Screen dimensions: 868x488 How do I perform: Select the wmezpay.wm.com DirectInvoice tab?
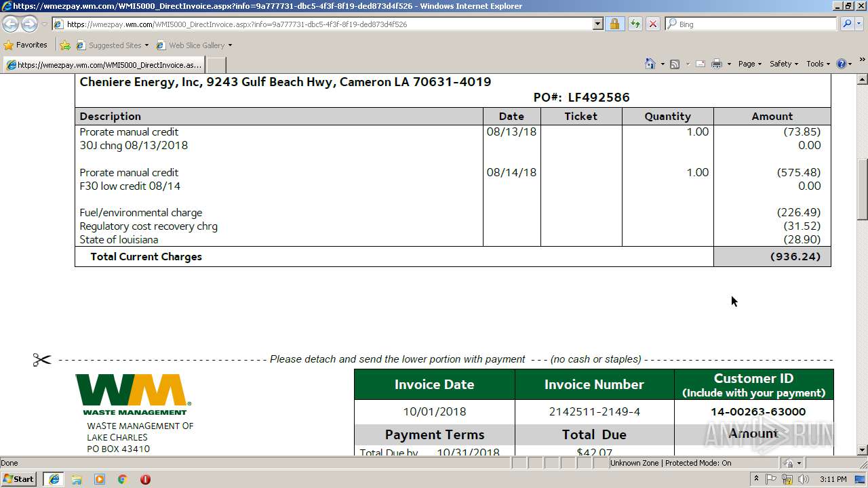point(103,65)
